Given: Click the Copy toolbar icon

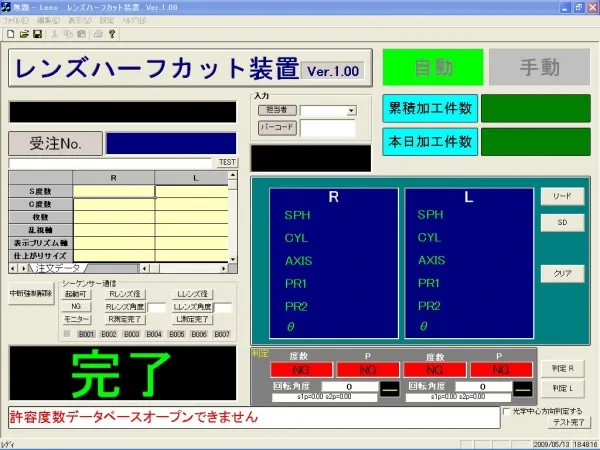Looking at the screenshot, I should 68,34.
